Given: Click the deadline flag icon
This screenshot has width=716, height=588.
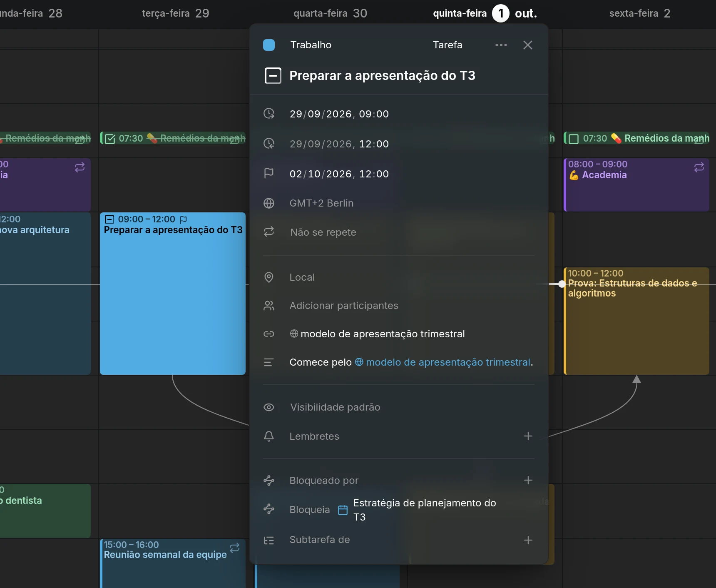Looking at the screenshot, I should tap(269, 173).
